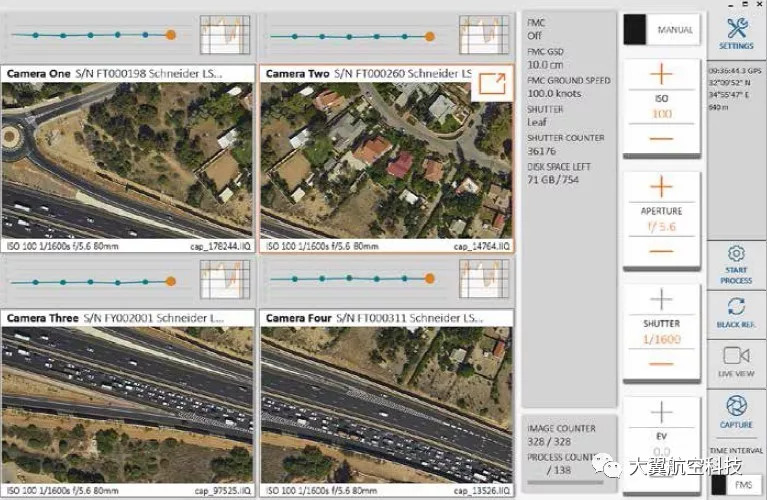The image size is (767, 500).
Task: Increase shutter speed with plus button
Action: [661, 299]
